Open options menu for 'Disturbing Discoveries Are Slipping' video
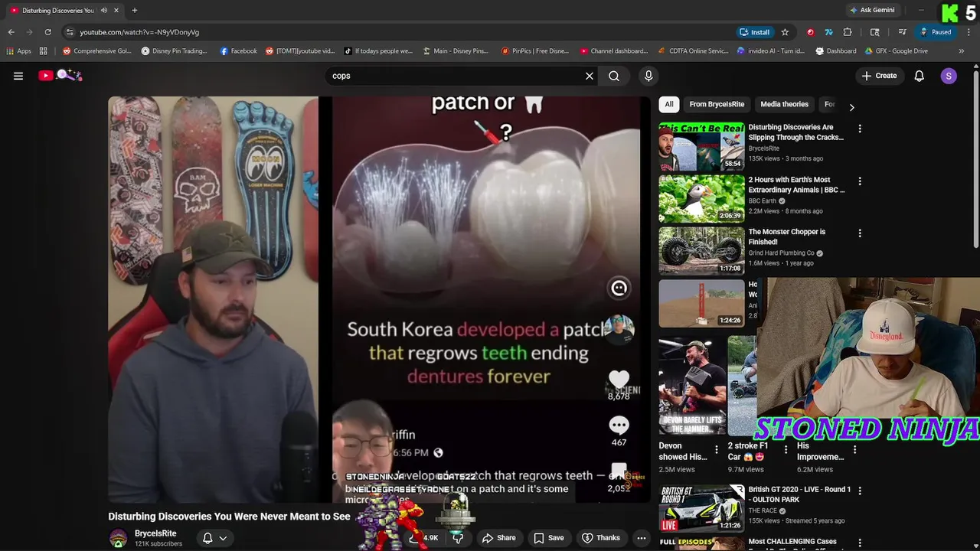 (860, 129)
